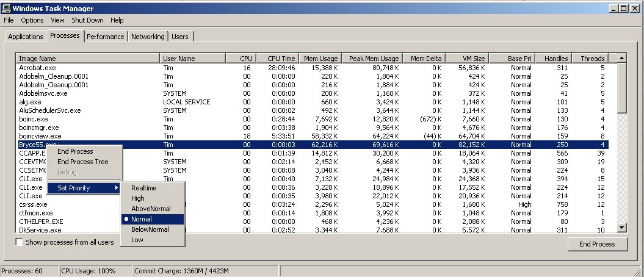Viewport: 644px width, 277px height.
Task: Enable Show processes from all users
Action: [x=20, y=242]
